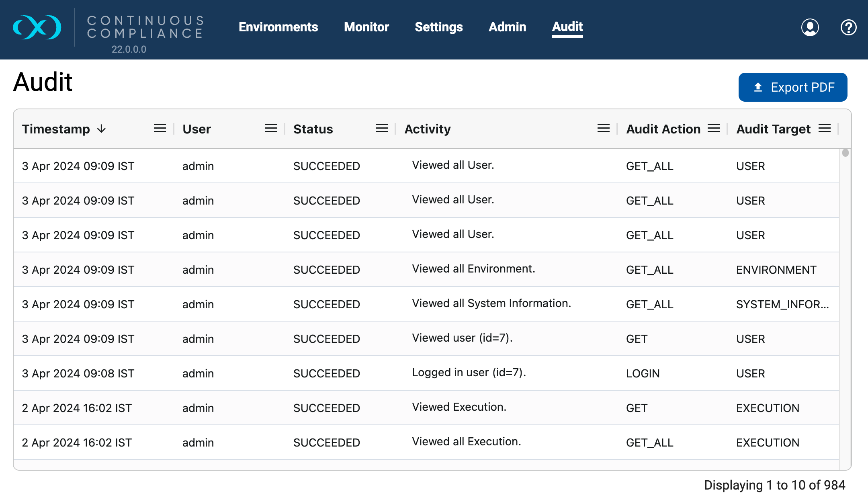
Task: Open the Settings navigation tab
Action: click(x=438, y=27)
